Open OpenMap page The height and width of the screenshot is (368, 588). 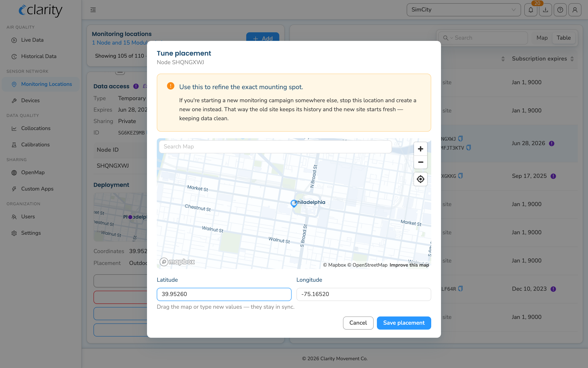pos(33,172)
